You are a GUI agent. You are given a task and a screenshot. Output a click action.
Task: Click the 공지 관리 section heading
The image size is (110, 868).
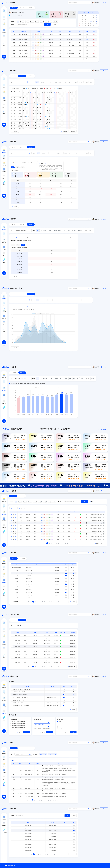tap(12, 681)
